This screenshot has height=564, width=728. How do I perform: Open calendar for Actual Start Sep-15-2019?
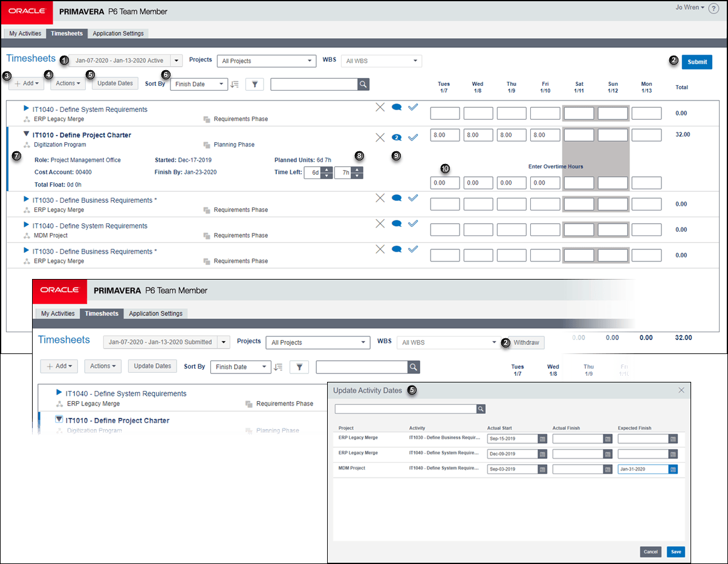(542, 439)
